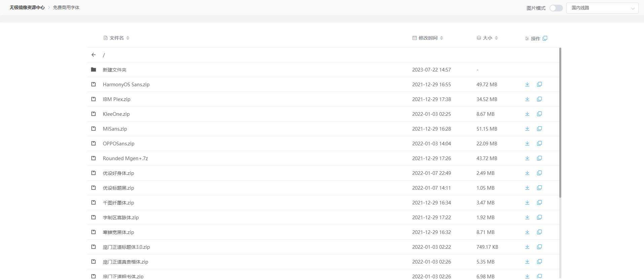The width and height of the screenshot is (644, 279).
Task: Download KleeOne.zip file
Action: (x=527, y=114)
